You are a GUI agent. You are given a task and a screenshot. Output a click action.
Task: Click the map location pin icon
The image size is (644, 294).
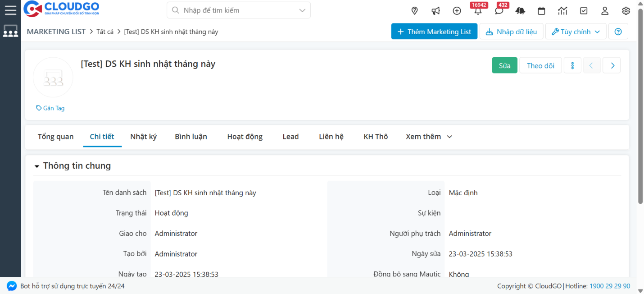pos(415,11)
